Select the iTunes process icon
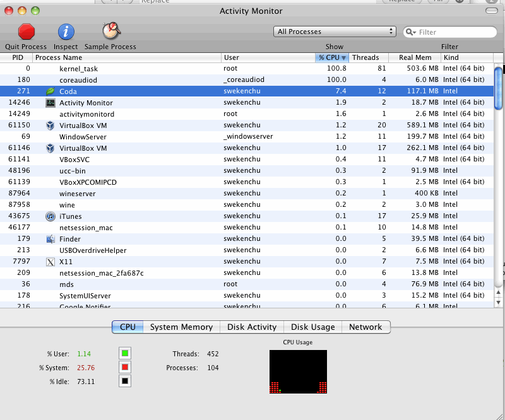Viewport: 505px width, 420px height. 50,216
